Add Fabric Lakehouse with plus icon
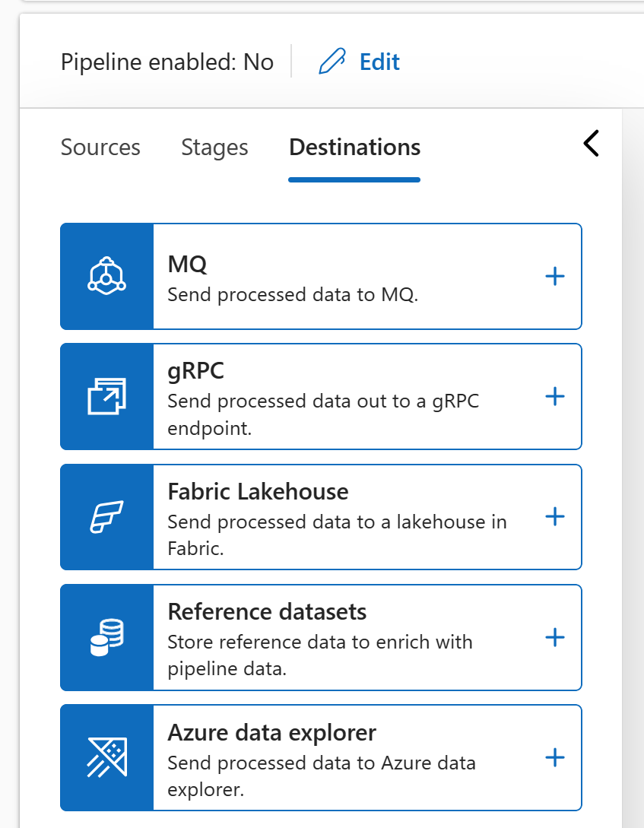 coord(555,516)
